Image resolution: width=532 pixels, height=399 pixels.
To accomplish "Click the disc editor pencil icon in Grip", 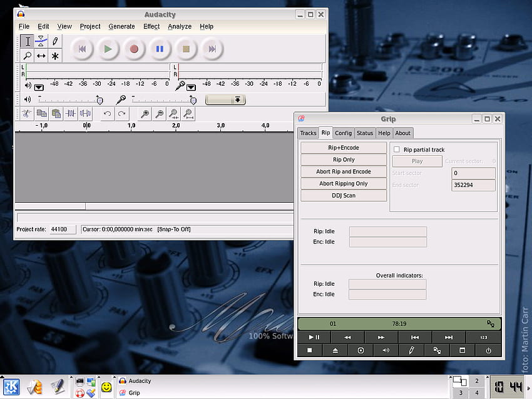I will pos(412,350).
